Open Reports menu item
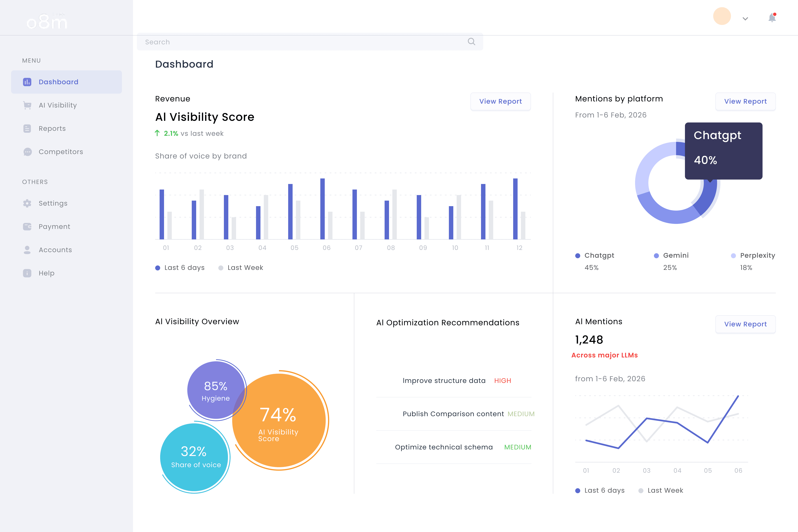 point(52,129)
